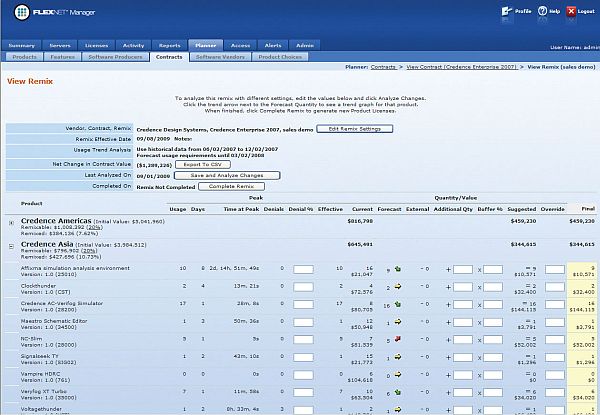Viewport: 600px width, 415px height.
Task: Open the Software Vendors sub-tab
Action: (220, 57)
